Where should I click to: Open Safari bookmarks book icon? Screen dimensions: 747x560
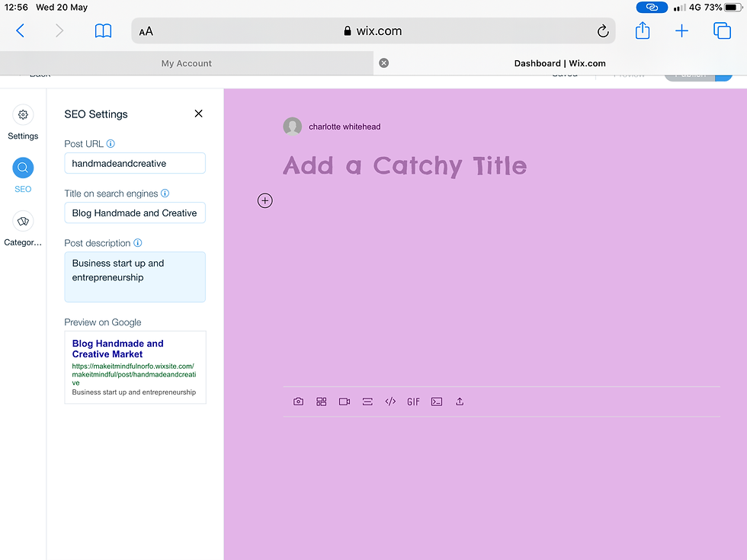coord(103,31)
